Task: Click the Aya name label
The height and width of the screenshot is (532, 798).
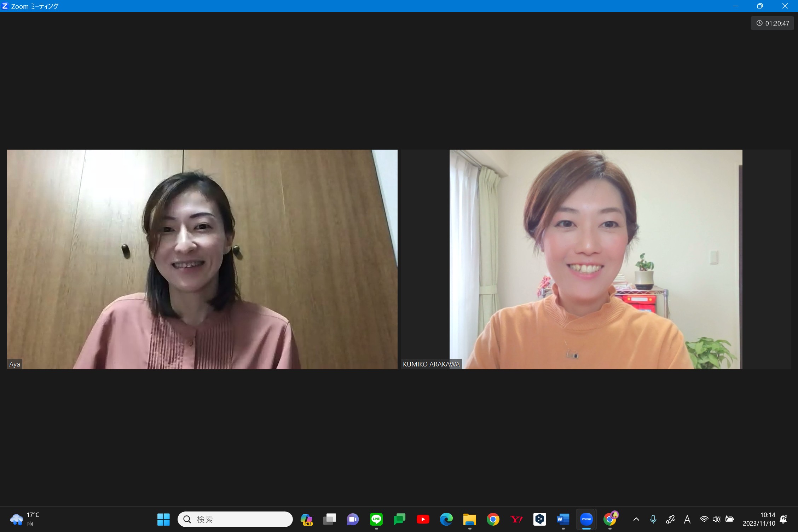Action: coord(15,364)
